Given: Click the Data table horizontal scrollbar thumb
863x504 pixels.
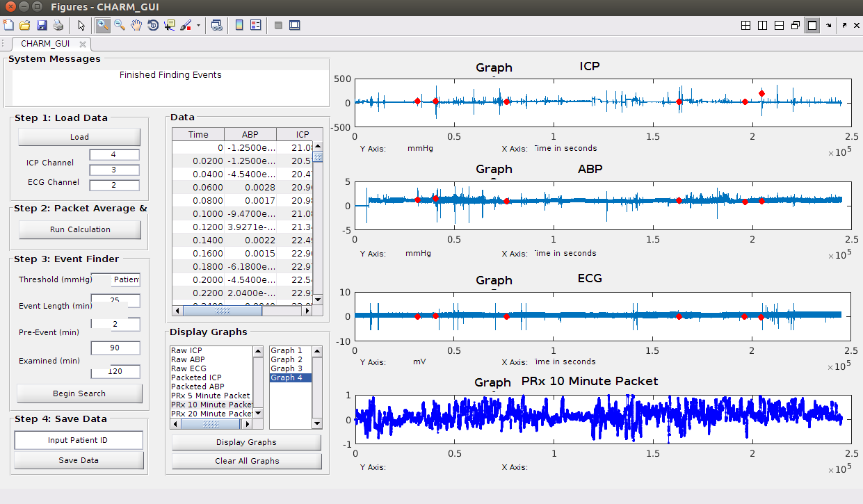Looking at the screenshot, I should pyautogui.click(x=223, y=311).
